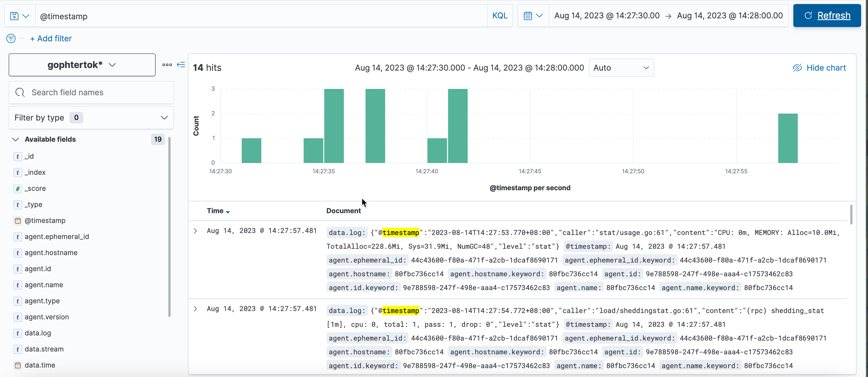Switch the KQL query language toggle

coord(499,16)
